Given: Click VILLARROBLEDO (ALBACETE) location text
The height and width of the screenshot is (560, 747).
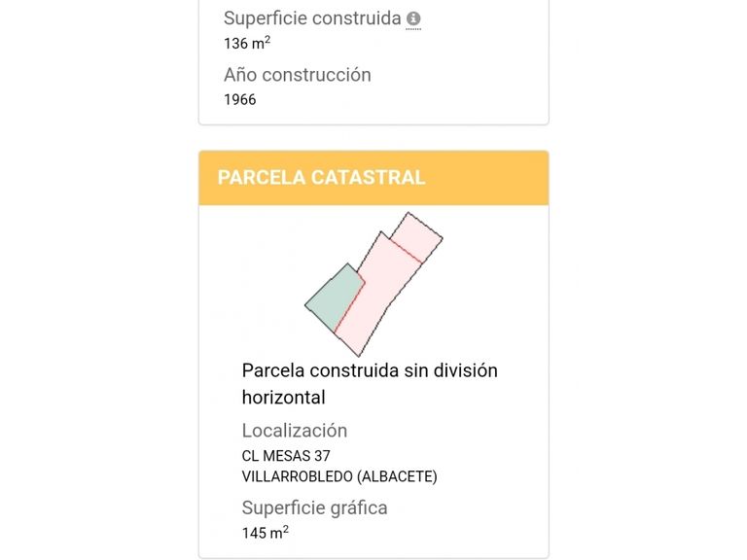Looking at the screenshot, I should click(339, 476).
